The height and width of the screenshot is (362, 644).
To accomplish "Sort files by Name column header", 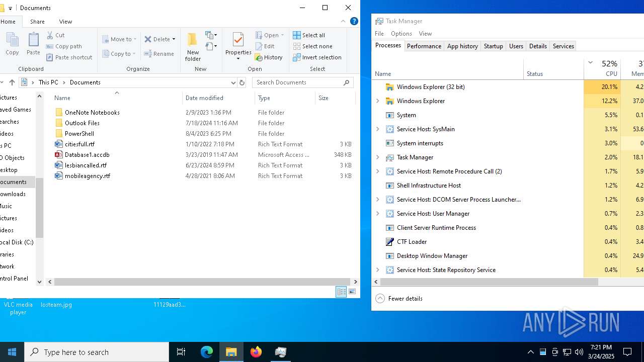I will (x=116, y=98).
